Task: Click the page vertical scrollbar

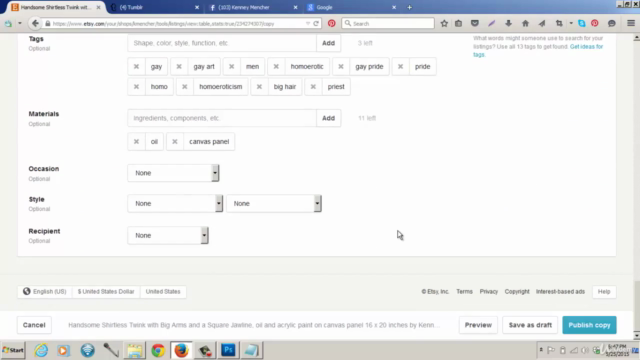Action: [636, 187]
